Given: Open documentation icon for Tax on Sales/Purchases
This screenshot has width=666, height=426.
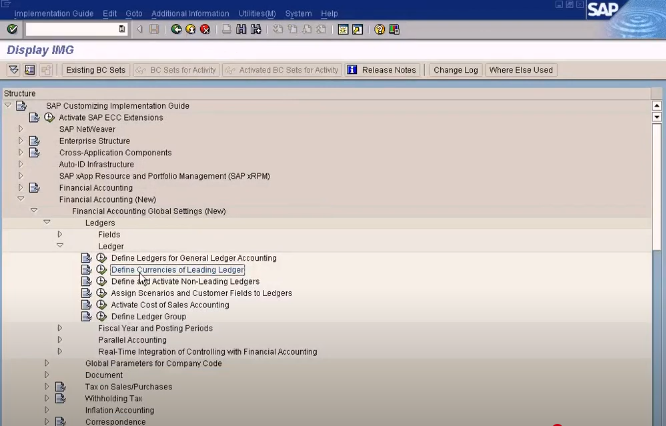Looking at the screenshot, I should click(x=60, y=387).
